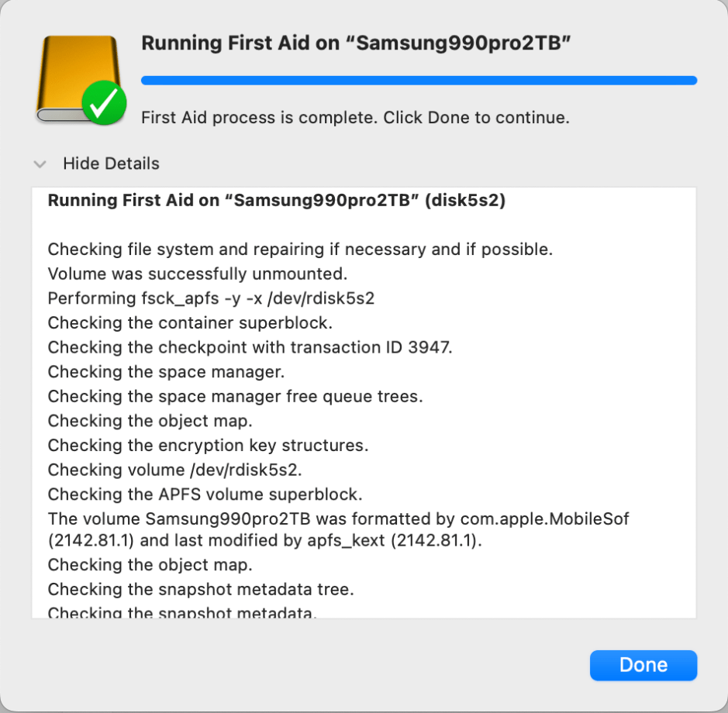Click the "Checking the space manager." line
This screenshot has width=728, height=713.
tap(166, 372)
